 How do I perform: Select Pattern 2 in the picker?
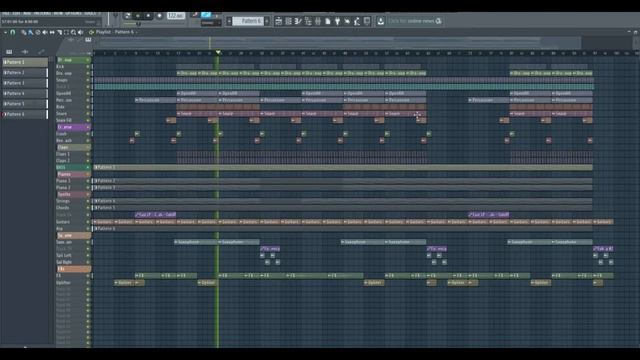click(x=25, y=73)
